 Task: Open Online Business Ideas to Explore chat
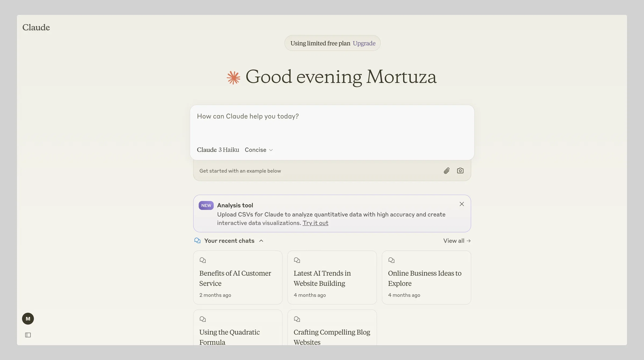tap(426, 278)
